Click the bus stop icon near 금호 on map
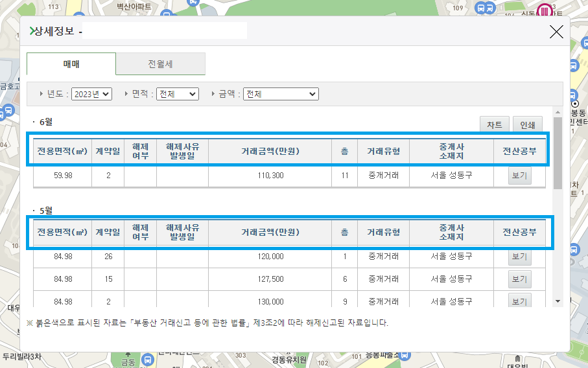The image size is (588, 368). click(9, 111)
